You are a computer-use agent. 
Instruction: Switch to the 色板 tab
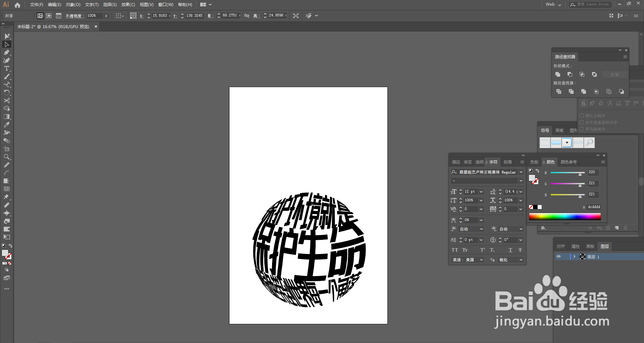coord(534,162)
